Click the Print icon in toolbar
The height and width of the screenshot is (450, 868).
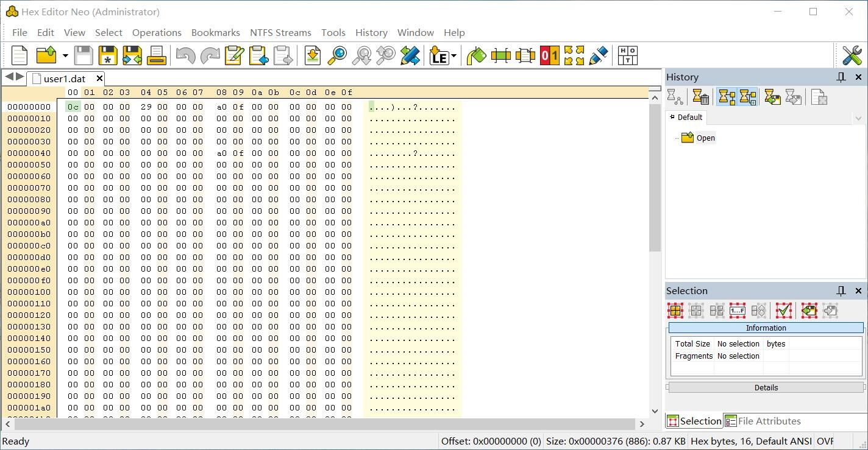pos(157,55)
